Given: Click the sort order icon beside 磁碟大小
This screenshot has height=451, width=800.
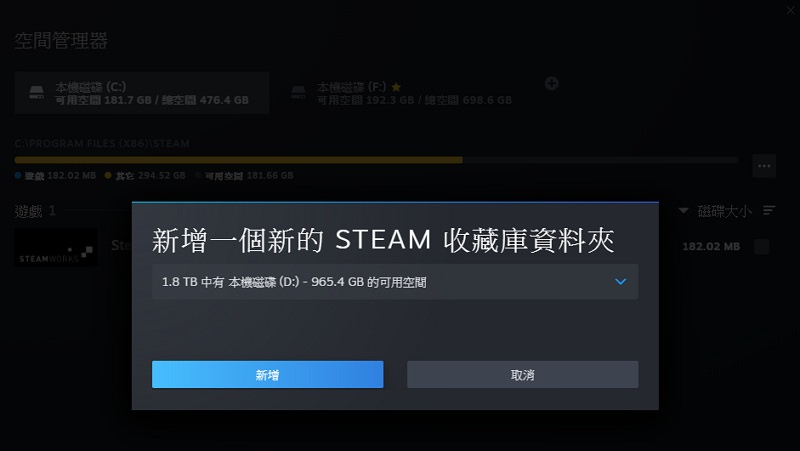Looking at the screenshot, I should click(x=769, y=211).
